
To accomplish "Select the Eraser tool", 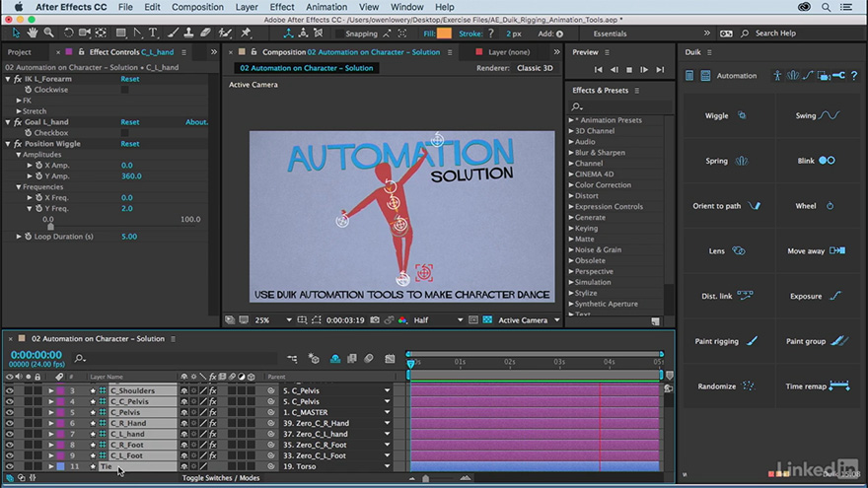I will (x=205, y=34).
